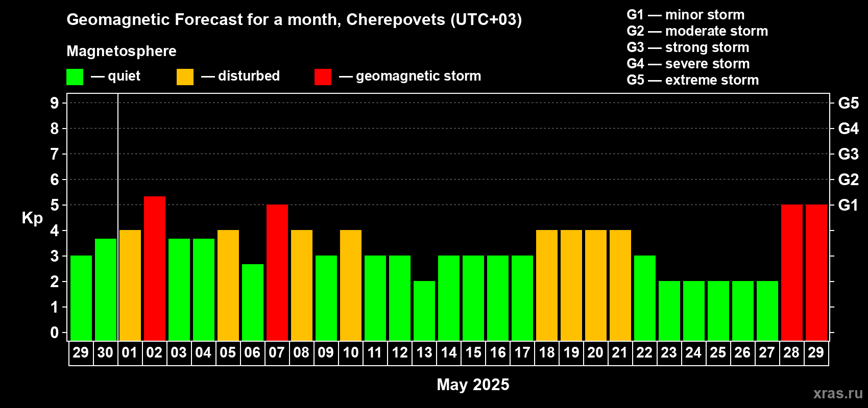
Task: Click 'G1 — minor storm' legend line
Action: (686, 15)
